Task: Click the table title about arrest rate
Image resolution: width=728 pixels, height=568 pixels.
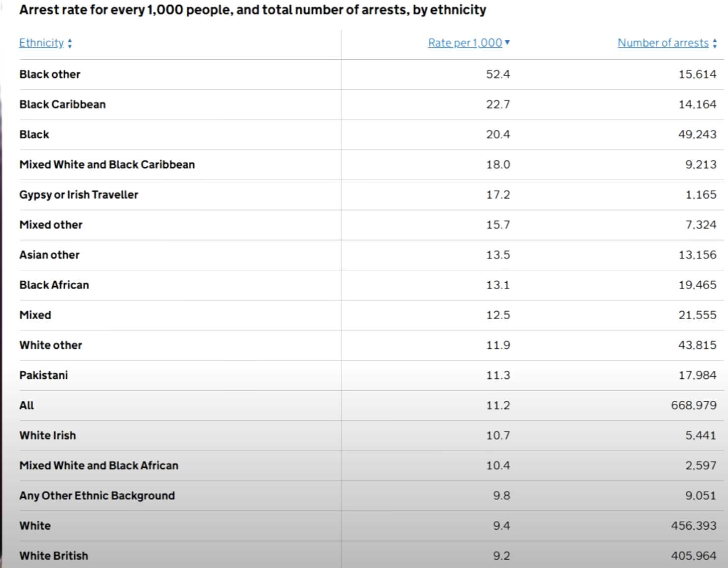Action: 253,10
